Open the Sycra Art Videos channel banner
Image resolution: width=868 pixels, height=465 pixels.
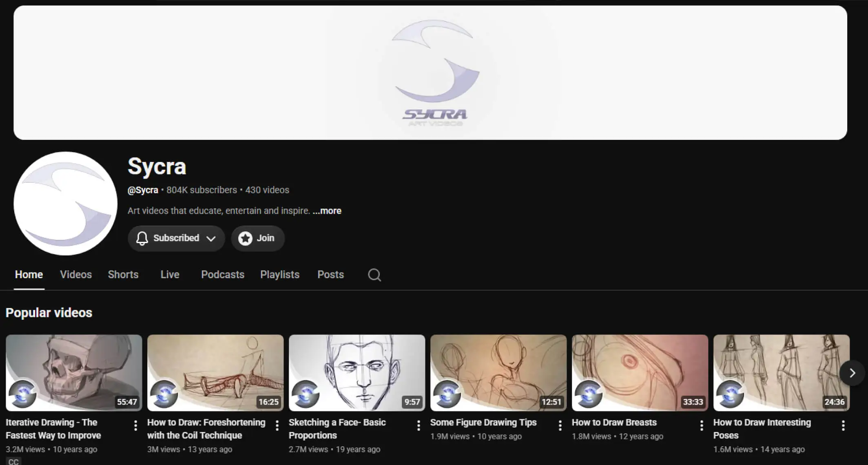tap(430, 73)
